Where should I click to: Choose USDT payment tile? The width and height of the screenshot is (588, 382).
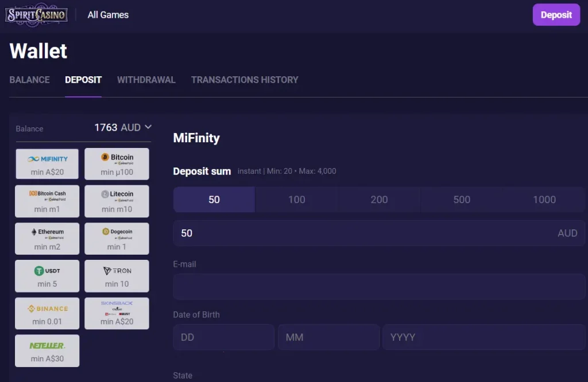(x=47, y=276)
